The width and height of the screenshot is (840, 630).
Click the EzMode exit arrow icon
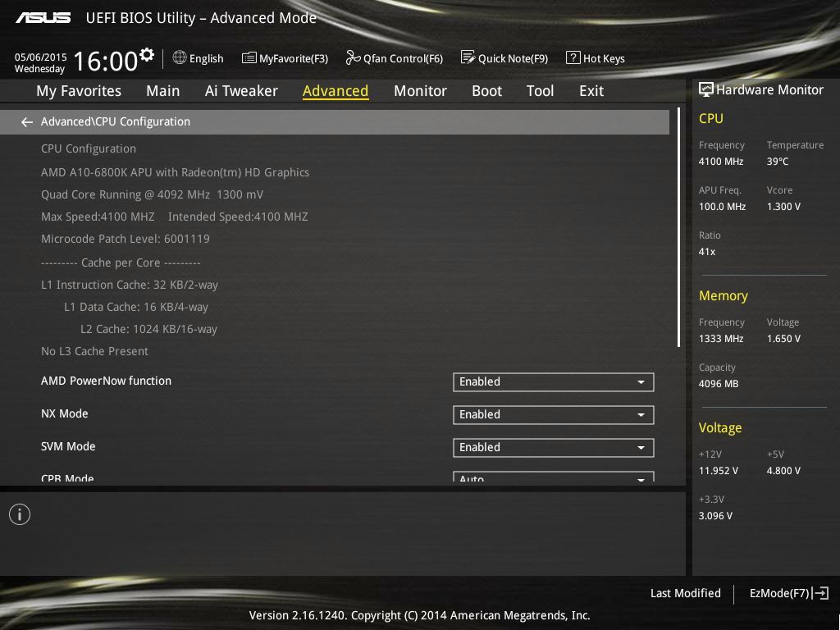820,593
